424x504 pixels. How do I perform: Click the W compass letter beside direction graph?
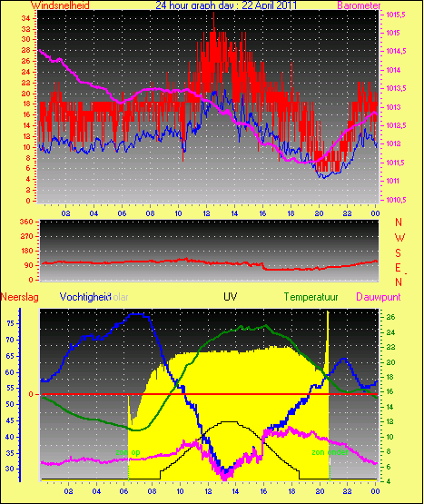(399, 238)
